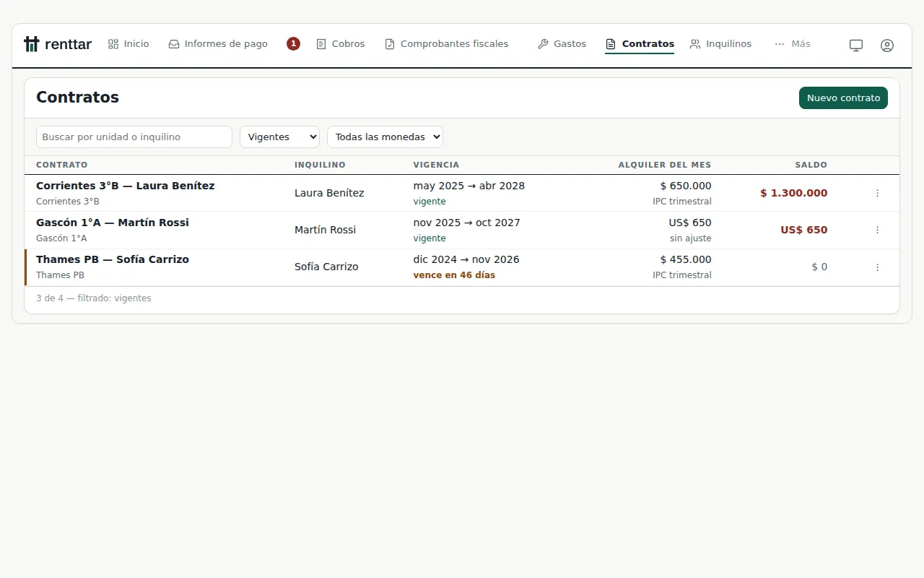Open Informes de pago section
Screen dimensions: 924x578
218,44
